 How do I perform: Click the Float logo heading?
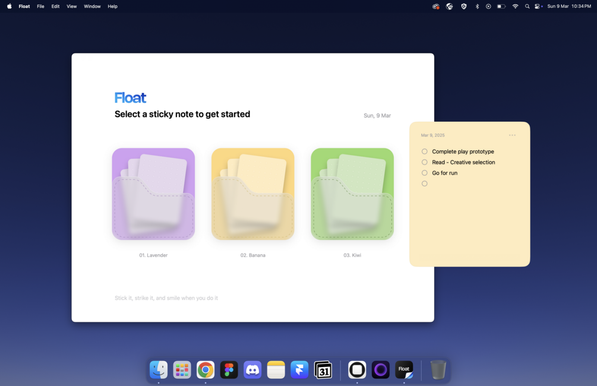tap(130, 98)
